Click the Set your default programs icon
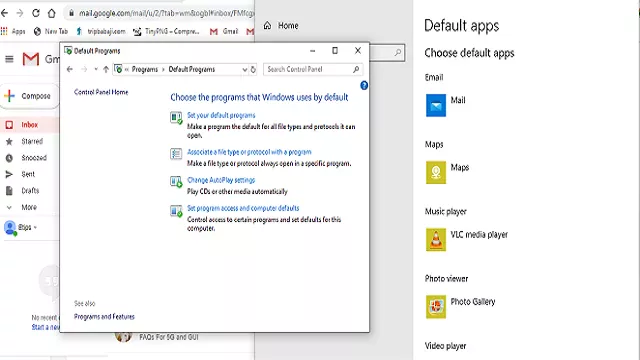The image size is (640, 360). point(176,118)
